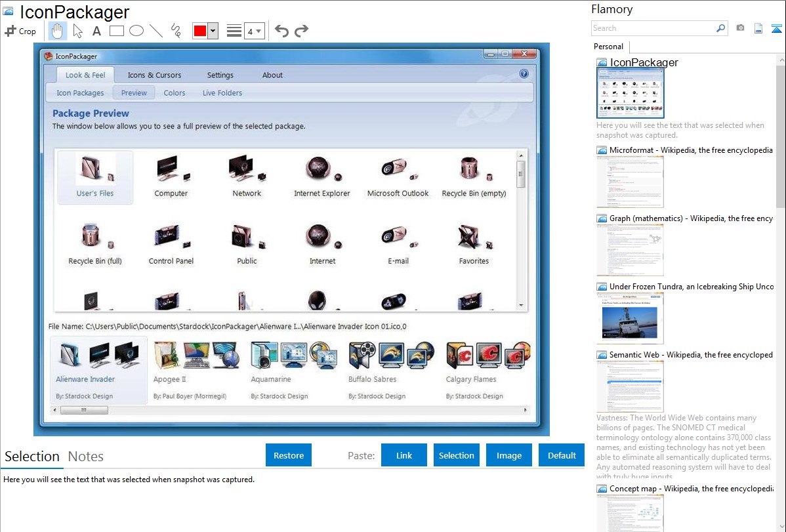Select the freehand scribble tool
The height and width of the screenshot is (532, 786).
pyautogui.click(x=175, y=31)
